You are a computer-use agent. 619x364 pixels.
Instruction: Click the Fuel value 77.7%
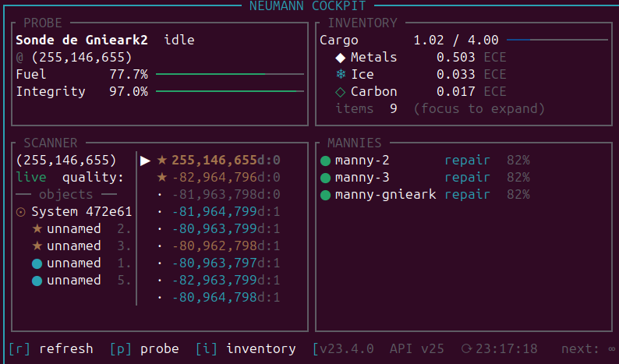point(129,74)
